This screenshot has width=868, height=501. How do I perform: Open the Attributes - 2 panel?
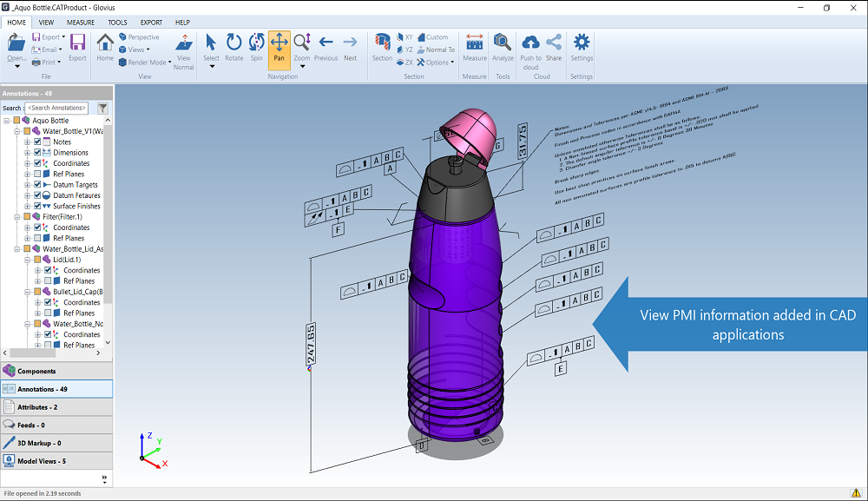tap(56, 407)
